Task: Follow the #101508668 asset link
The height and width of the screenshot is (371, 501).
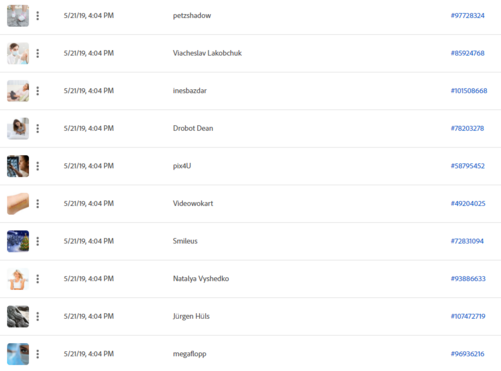Action: pyautogui.click(x=469, y=91)
